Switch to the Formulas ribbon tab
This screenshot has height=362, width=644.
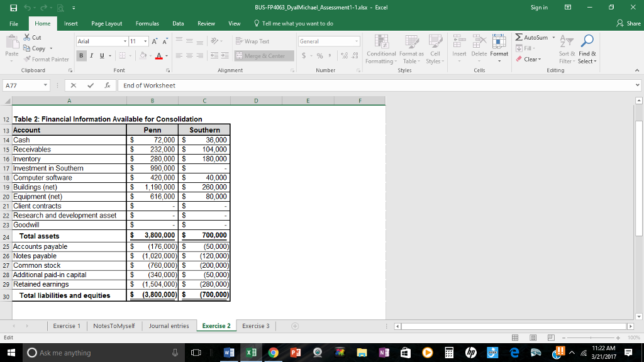coord(147,23)
